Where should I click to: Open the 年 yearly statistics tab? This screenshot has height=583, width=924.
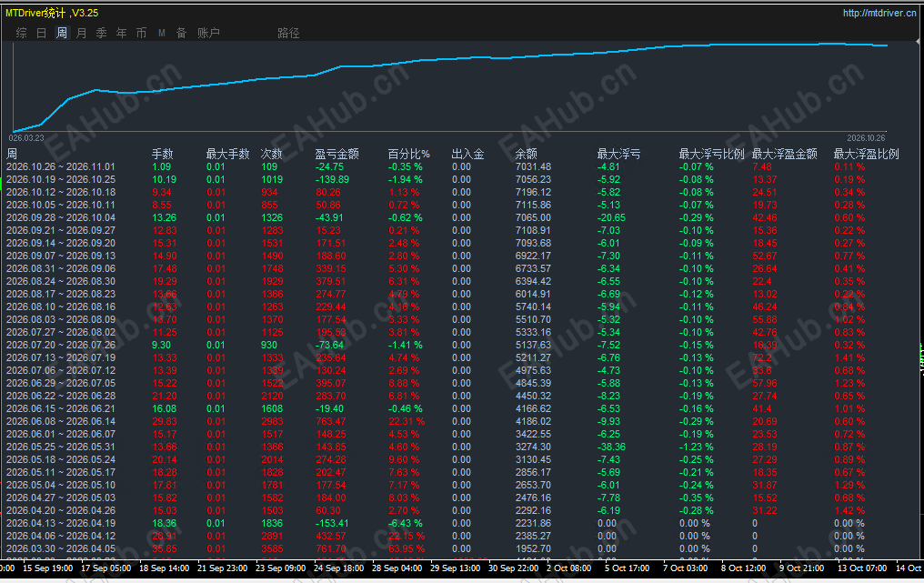coord(121,33)
